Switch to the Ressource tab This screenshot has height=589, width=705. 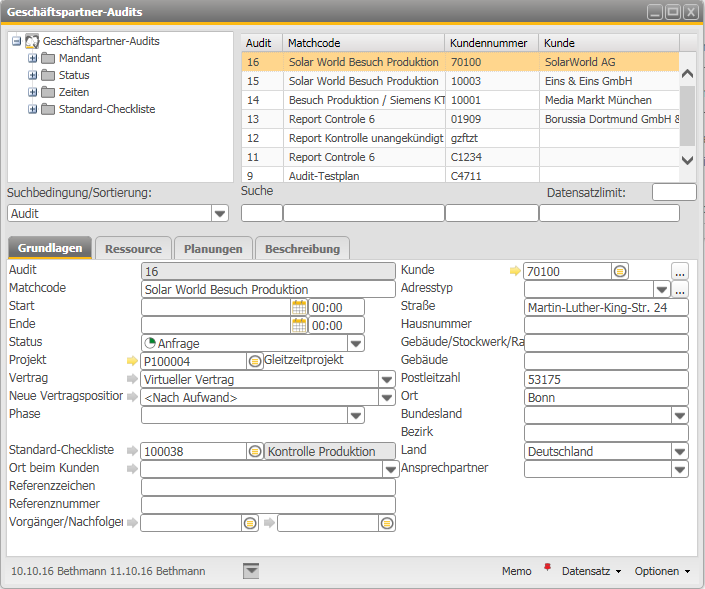134,249
